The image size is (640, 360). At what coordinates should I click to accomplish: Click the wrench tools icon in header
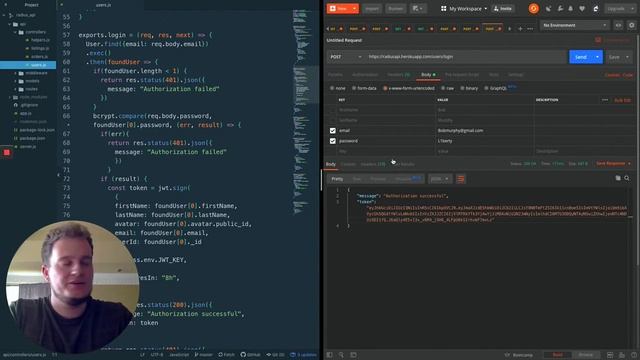pyautogui.click(x=560, y=9)
